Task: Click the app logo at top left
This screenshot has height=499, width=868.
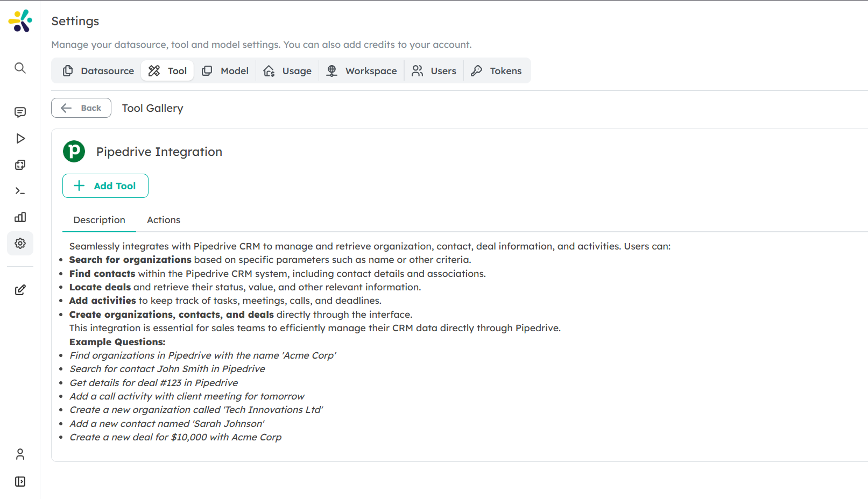Action: [x=20, y=21]
